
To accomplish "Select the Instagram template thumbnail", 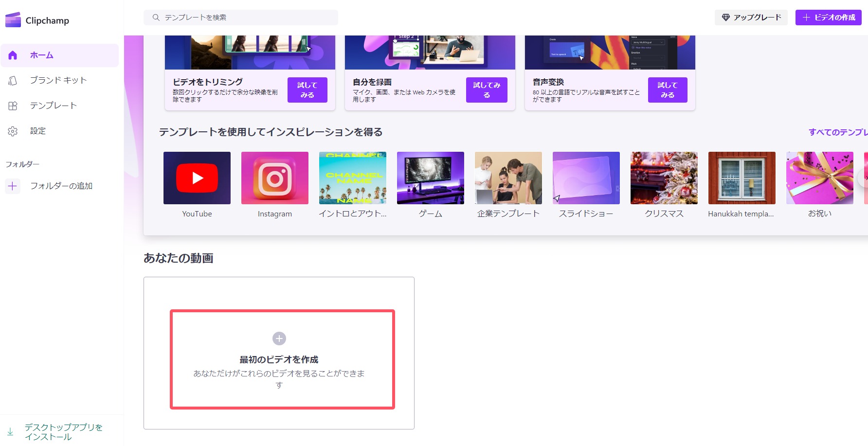I will [275, 178].
